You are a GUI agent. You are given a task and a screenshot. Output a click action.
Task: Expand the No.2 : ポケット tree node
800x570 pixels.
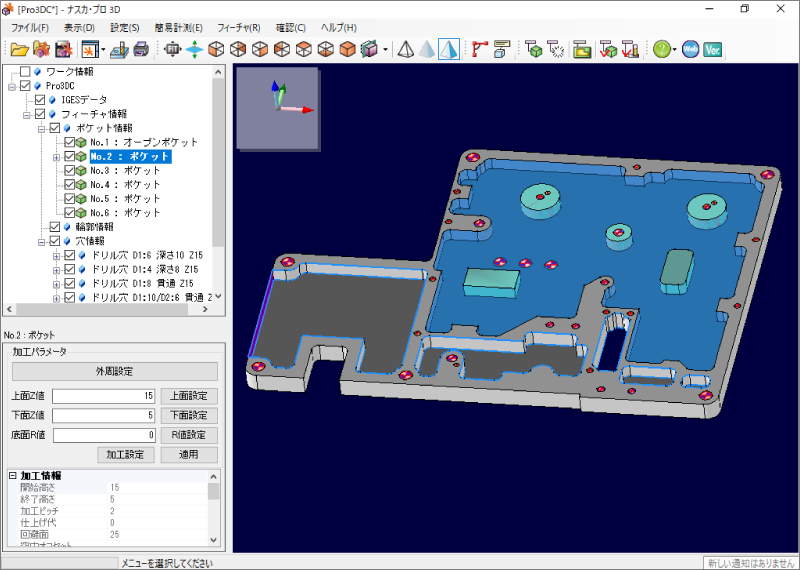coord(56,156)
